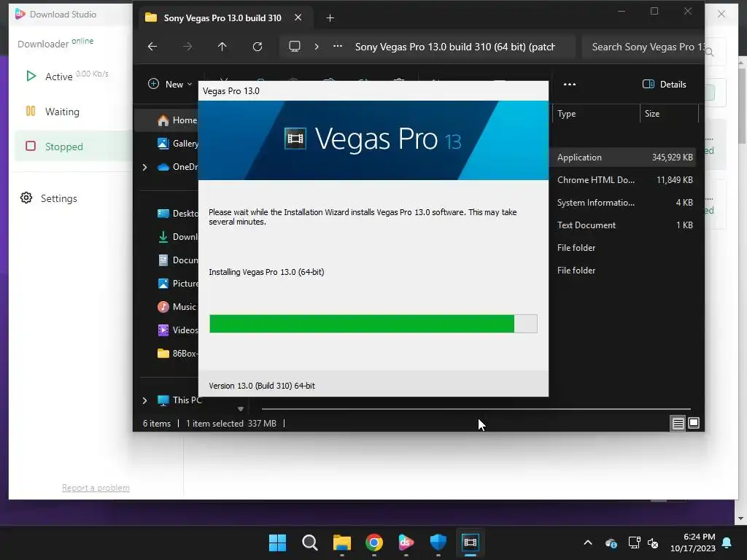747x560 pixels.
Task: Switch to details list view
Action: click(x=678, y=423)
